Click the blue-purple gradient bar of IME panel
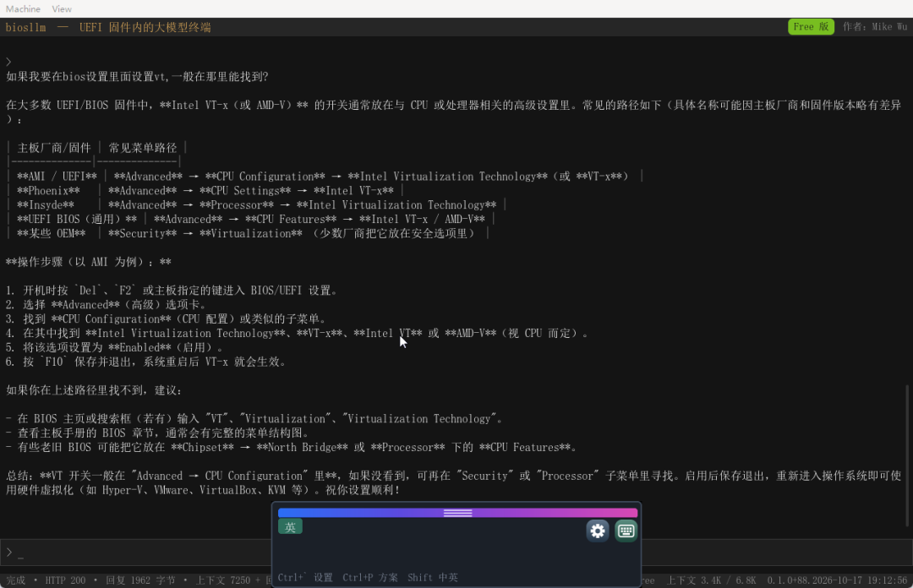The width and height of the screenshot is (913, 588). [457, 513]
